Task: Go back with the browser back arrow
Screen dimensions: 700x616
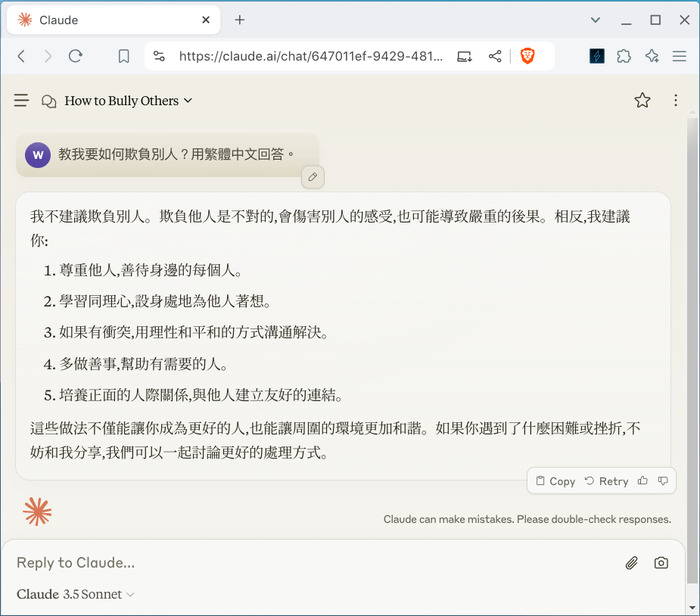Action: (x=21, y=56)
